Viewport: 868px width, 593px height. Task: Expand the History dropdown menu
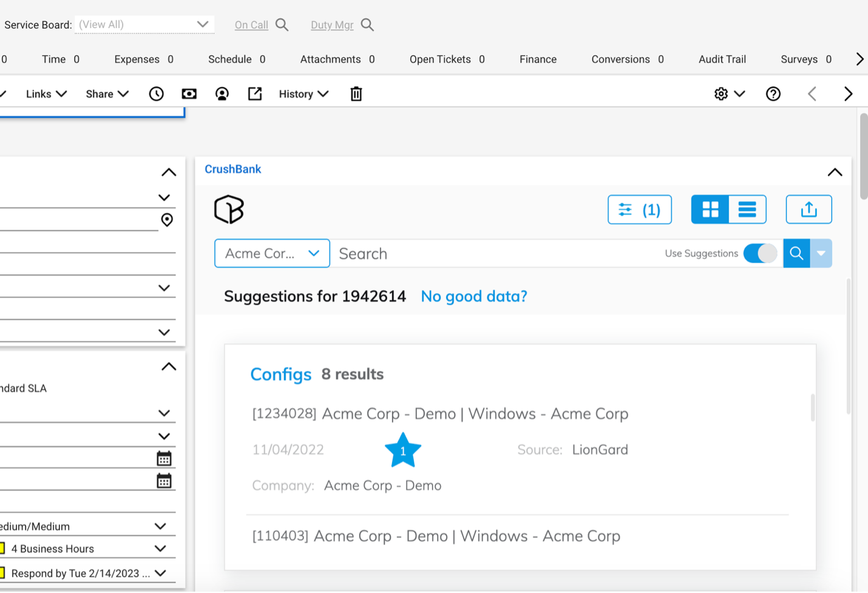click(x=303, y=93)
